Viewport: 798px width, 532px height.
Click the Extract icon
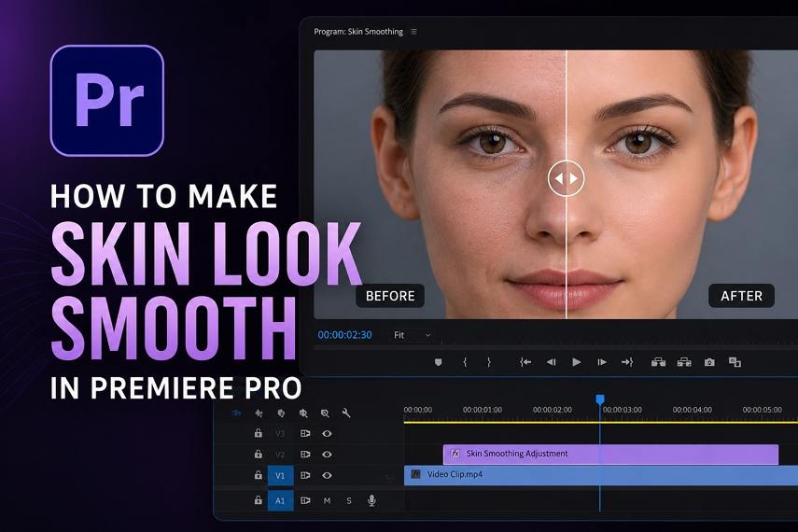pyautogui.click(x=684, y=362)
